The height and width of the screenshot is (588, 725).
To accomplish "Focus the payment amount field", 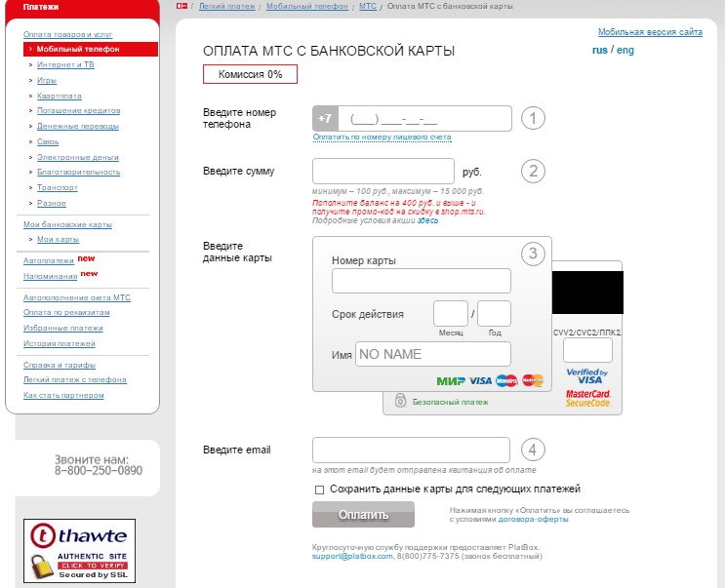I will [x=383, y=172].
